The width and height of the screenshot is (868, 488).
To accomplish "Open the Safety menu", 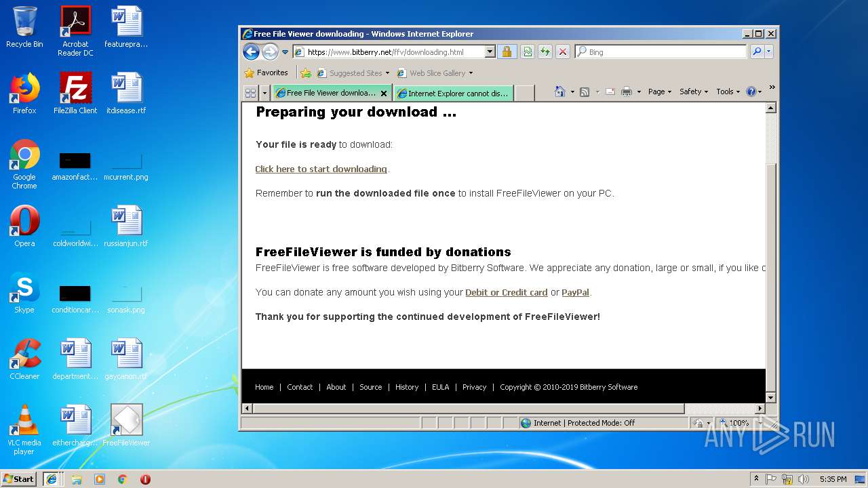I will (x=693, y=91).
